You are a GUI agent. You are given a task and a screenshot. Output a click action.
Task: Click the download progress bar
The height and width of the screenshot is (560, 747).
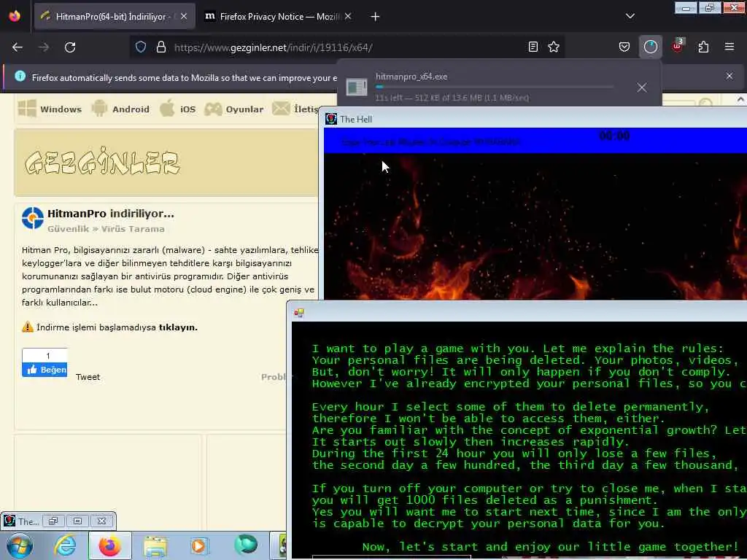[x=494, y=87]
